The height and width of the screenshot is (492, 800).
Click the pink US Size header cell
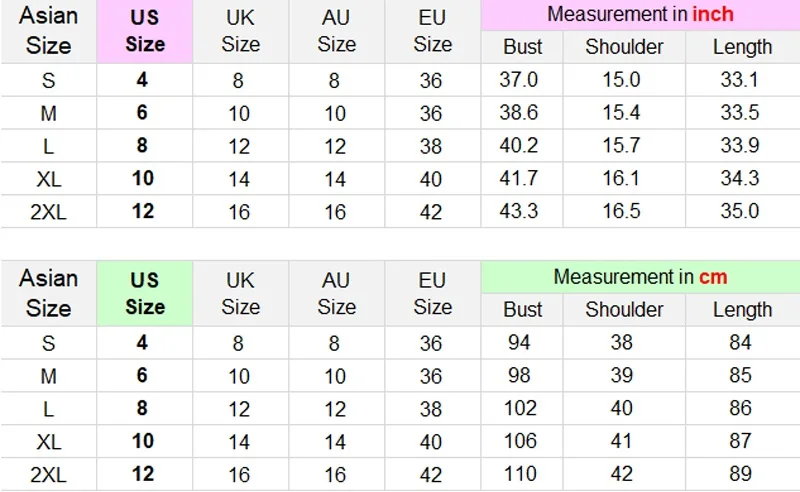pos(145,31)
